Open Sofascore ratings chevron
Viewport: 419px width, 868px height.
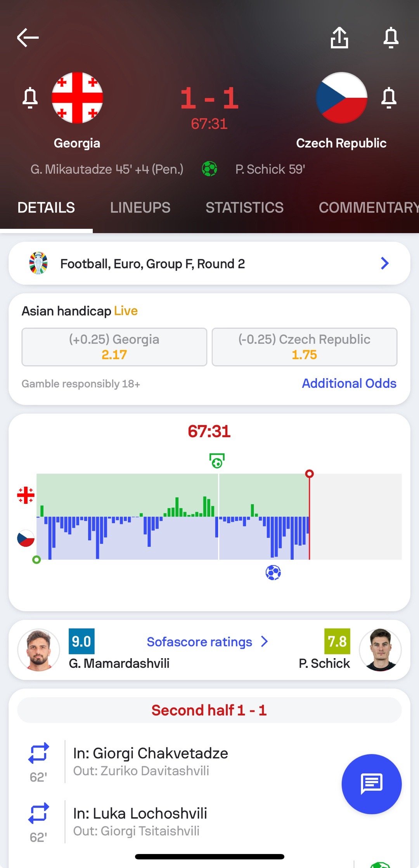[265, 641]
